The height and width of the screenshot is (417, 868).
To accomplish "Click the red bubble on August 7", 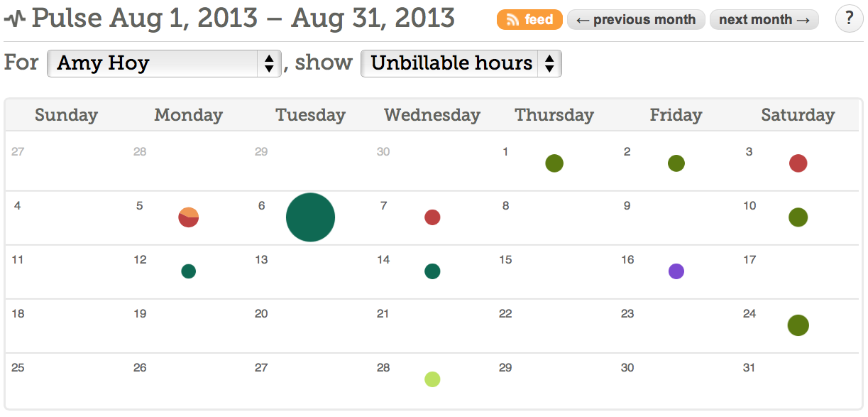I will pos(432,217).
